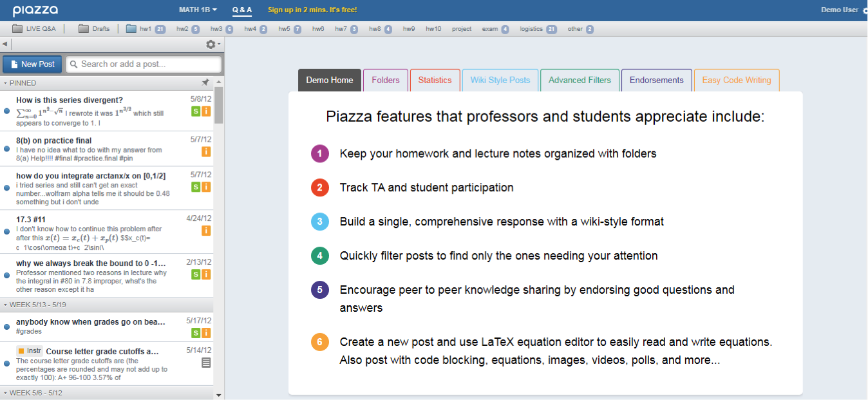Filter posts by exam folder
This screenshot has width=868, height=400.
[x=495, y=29]
